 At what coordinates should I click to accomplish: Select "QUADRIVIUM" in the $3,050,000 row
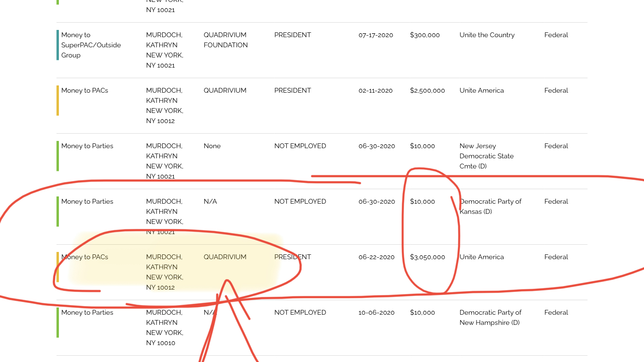[225, 257]
